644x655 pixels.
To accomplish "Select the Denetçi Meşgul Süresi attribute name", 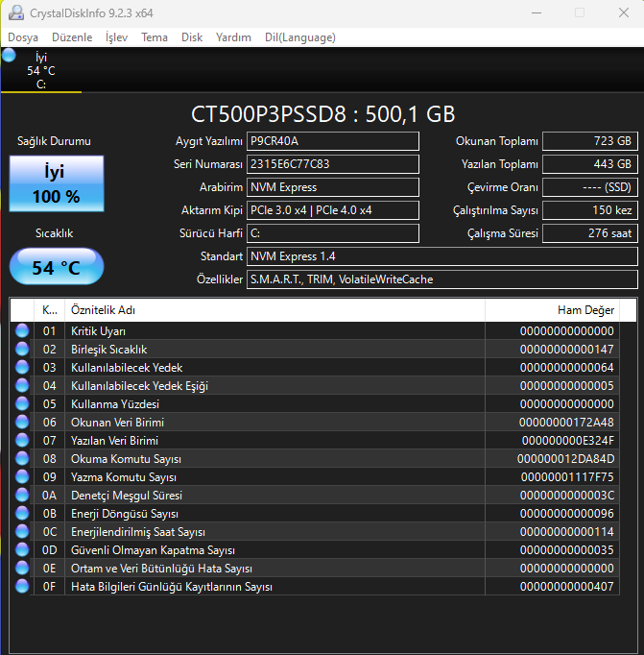I will [127, 496].
